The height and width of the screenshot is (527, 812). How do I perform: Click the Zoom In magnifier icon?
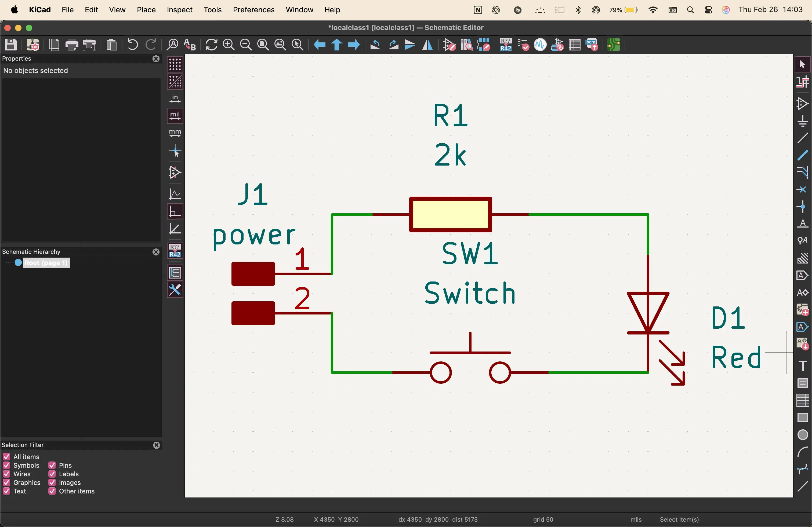(229, 45)
